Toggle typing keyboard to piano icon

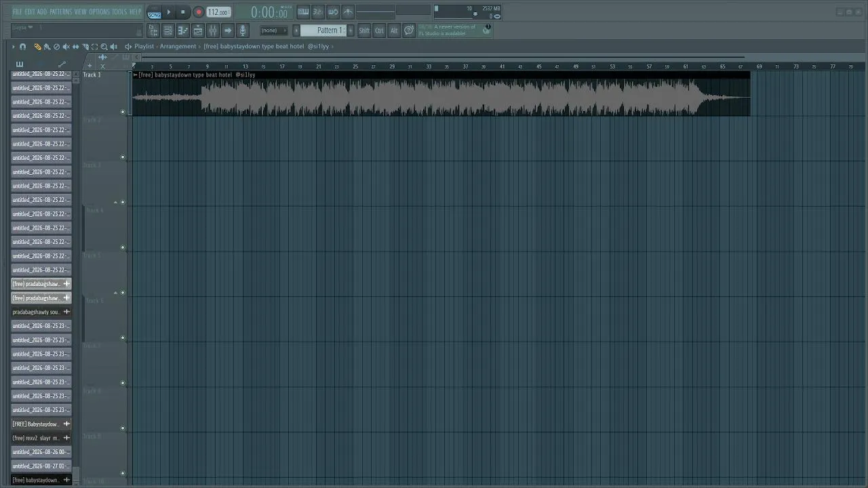pyautogui.click(x=303, y=12)
